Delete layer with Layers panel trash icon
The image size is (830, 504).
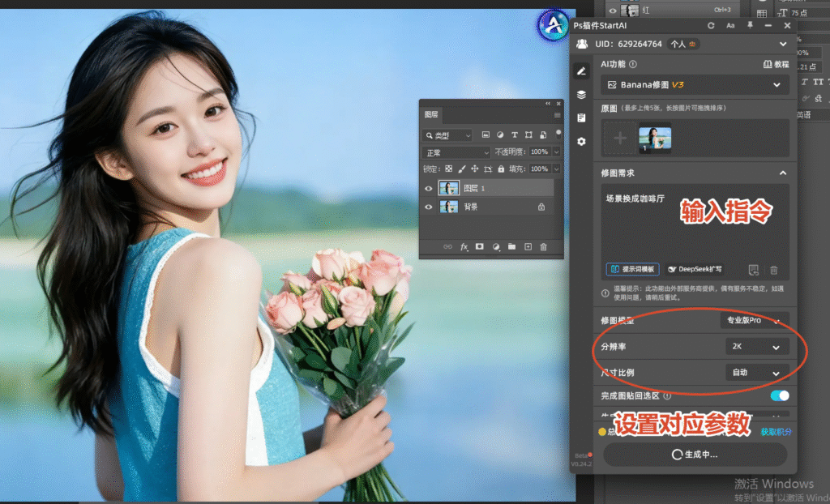[x=543, y=246]
